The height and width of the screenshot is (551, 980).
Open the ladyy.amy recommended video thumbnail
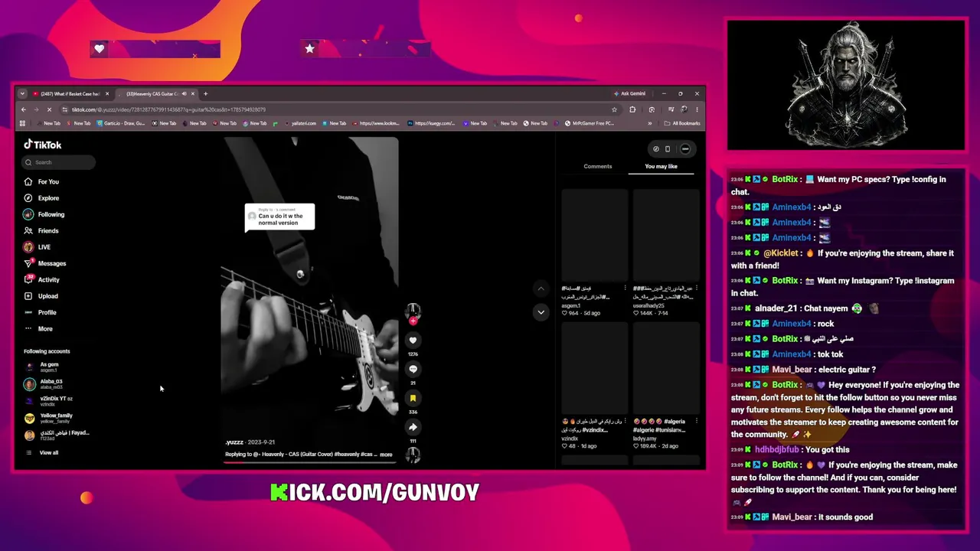coord(666,370)
